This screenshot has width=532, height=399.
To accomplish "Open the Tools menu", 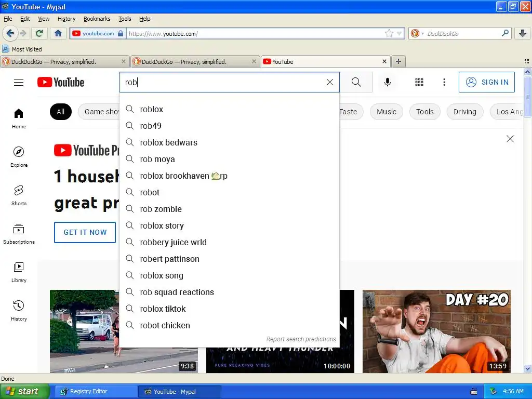I will click(x=125, y=19).
